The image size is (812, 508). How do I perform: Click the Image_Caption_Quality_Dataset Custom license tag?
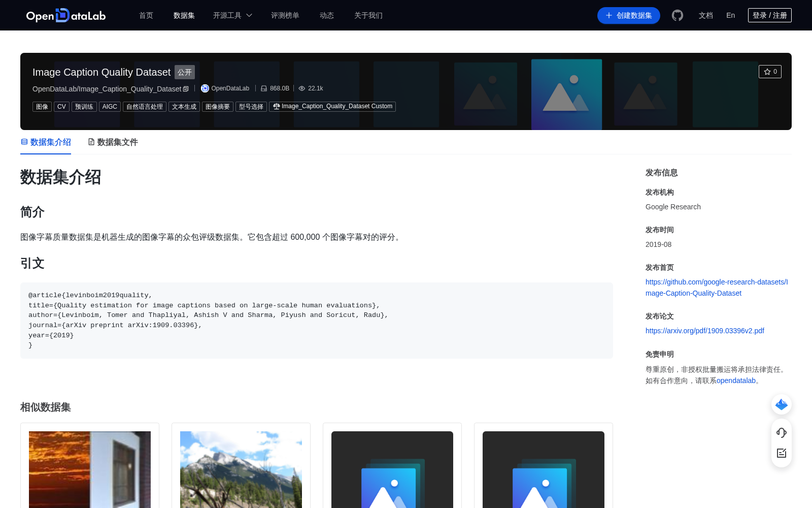pyautogui.click(x=332, y=107)
